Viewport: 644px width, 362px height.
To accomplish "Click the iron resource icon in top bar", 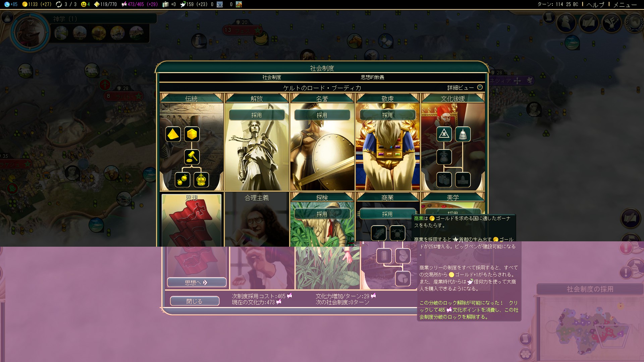I will click(220, 4).
